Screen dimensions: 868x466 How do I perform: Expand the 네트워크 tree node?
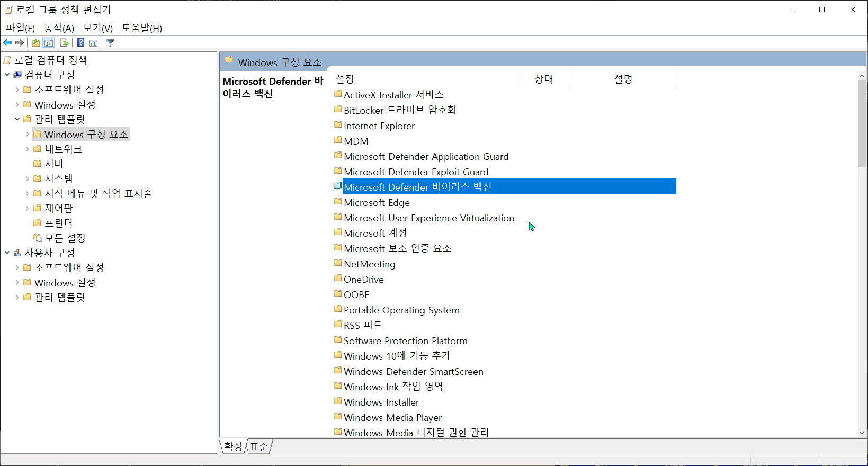(x=27, y=149)
